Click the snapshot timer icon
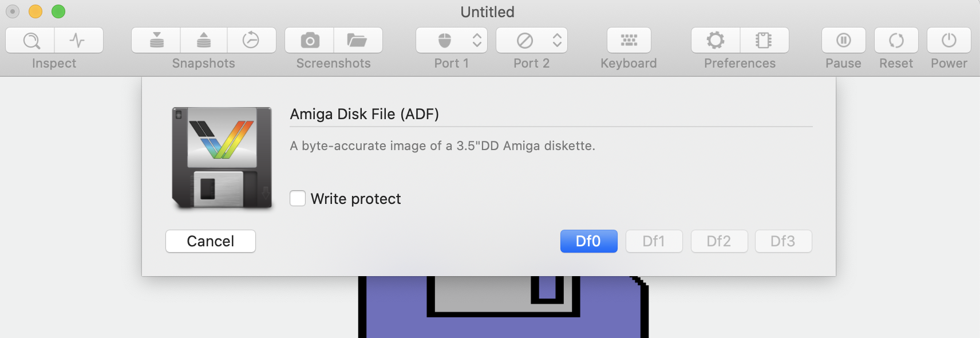This screenshot has height=338, width=980. (252, 40)
